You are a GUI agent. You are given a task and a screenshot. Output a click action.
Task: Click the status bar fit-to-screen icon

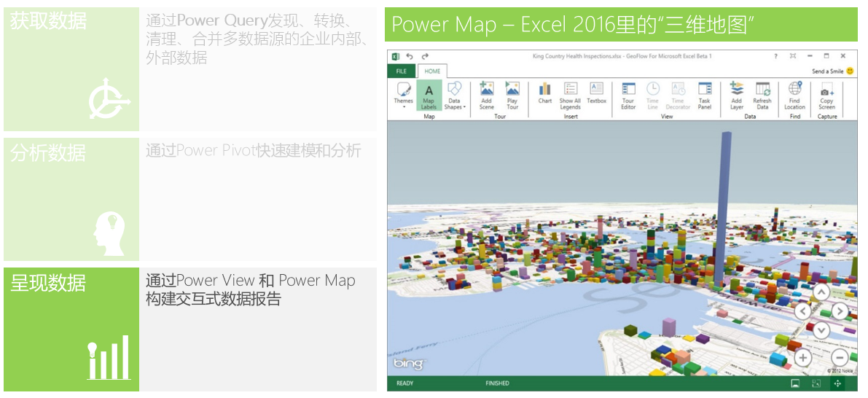[816, 383]
